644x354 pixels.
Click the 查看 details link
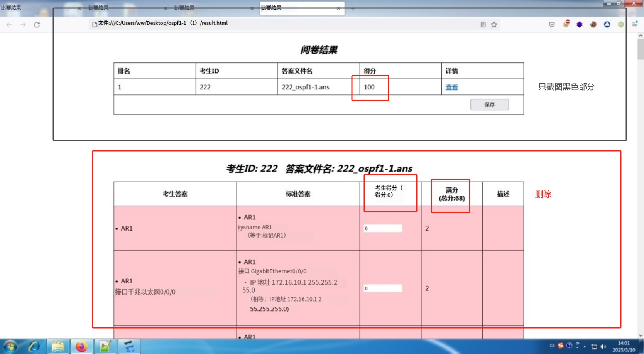point(451,87)
